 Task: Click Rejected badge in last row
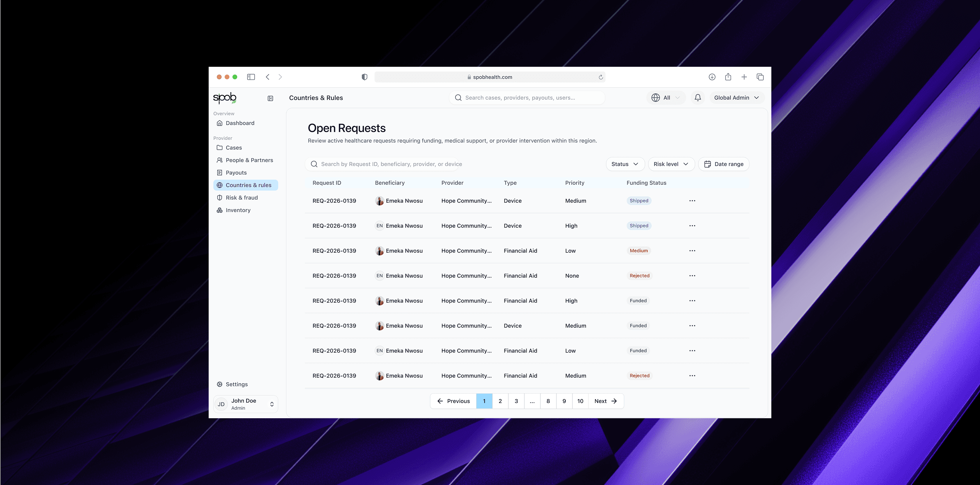640,376
